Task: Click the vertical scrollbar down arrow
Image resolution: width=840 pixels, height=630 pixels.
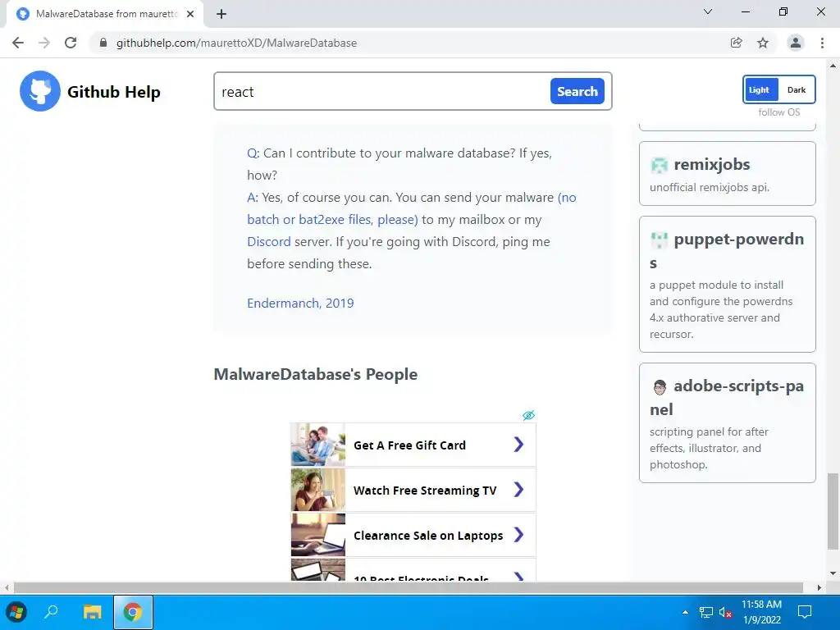Action: [x=833, y=573]
